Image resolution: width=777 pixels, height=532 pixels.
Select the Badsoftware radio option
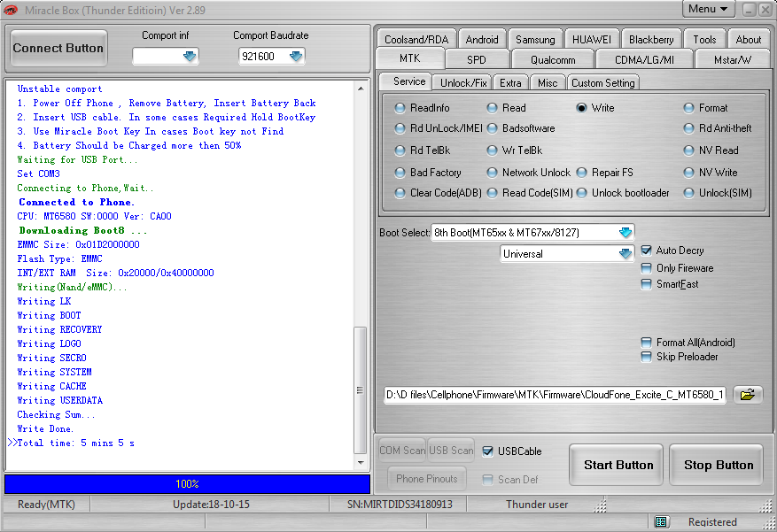(492, 128)
